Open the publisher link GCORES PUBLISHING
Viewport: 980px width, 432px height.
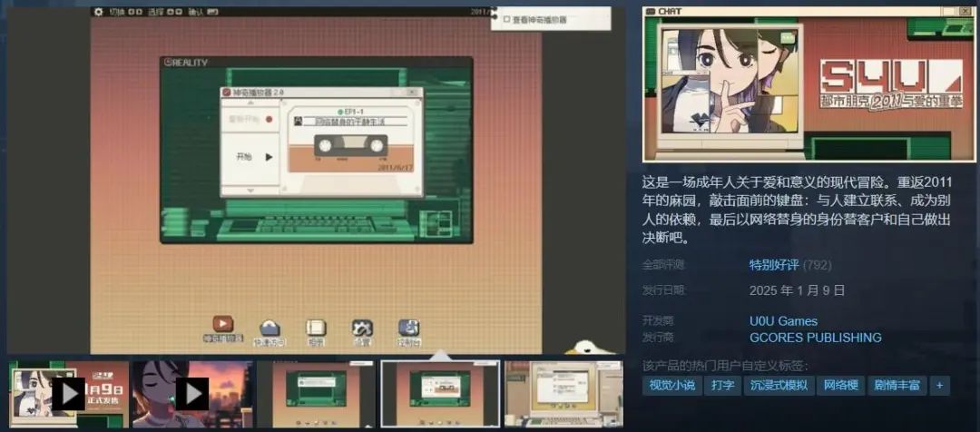816,338
